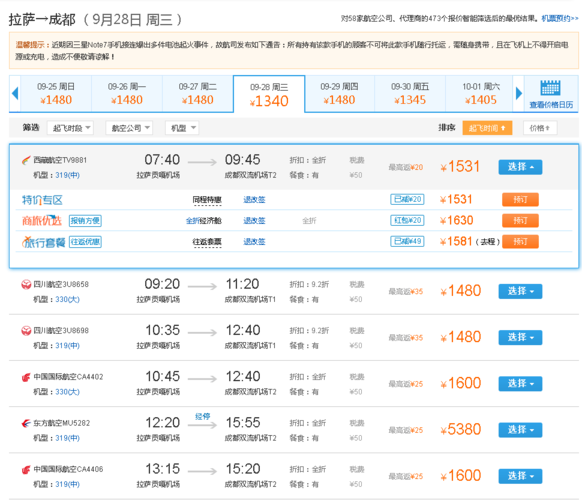
Task: Click the 报销方便 tag
Action: [85, 221]
